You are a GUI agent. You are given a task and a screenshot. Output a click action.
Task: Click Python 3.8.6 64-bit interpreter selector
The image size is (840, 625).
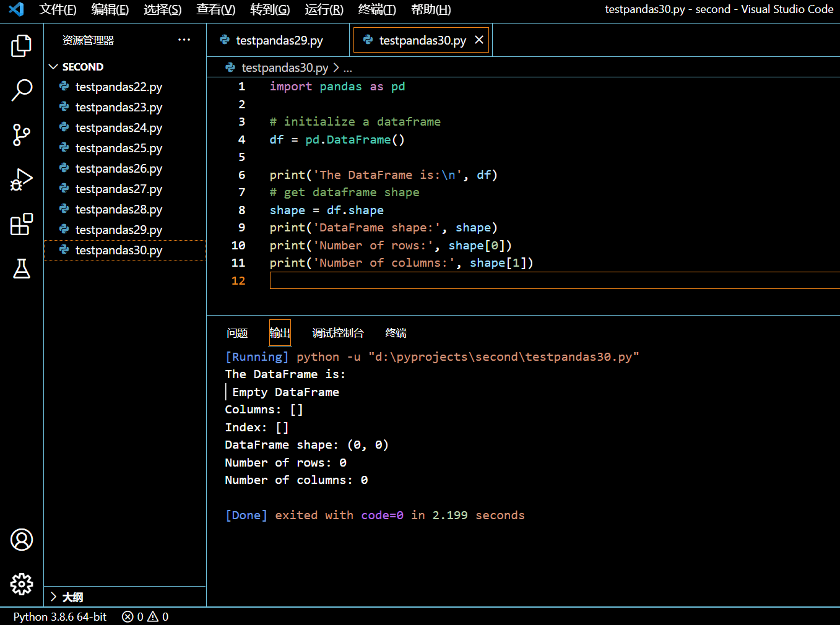point(60,617)
